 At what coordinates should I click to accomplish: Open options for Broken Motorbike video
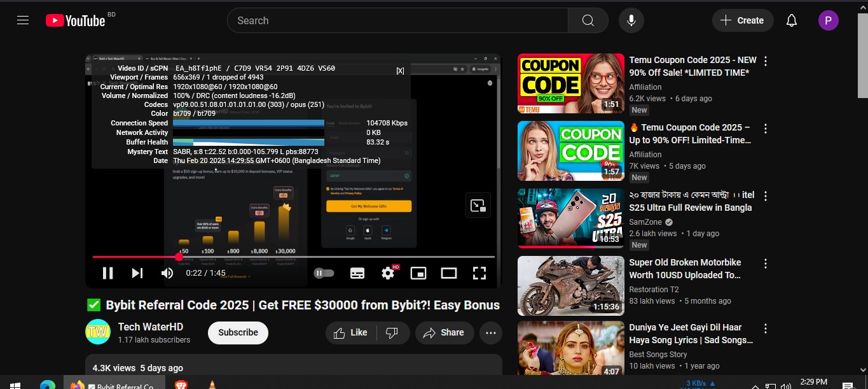[x=766, y=264]
